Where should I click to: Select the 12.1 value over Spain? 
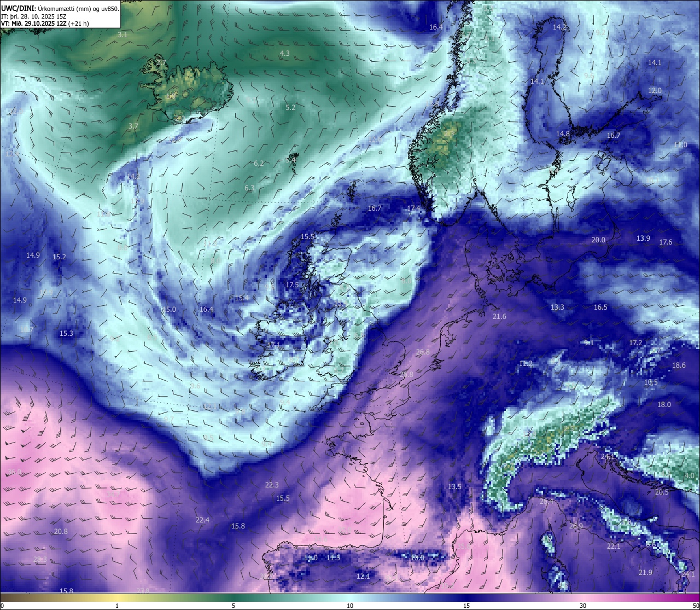(363, 576)
